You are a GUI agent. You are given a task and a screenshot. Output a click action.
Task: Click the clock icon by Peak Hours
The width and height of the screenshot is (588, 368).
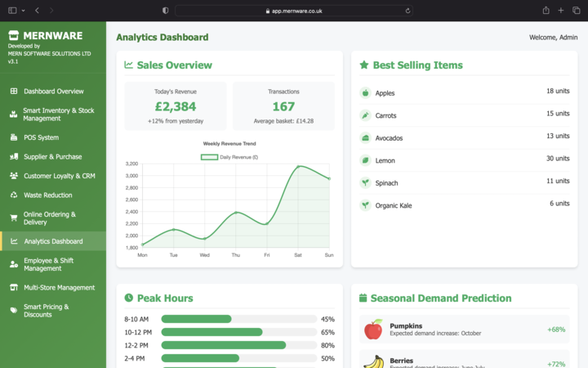(129, 298)
